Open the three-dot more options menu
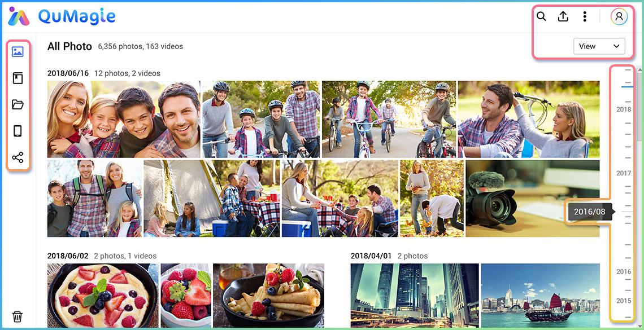Screen dimensions: 644x330 [x=585, y=16]
